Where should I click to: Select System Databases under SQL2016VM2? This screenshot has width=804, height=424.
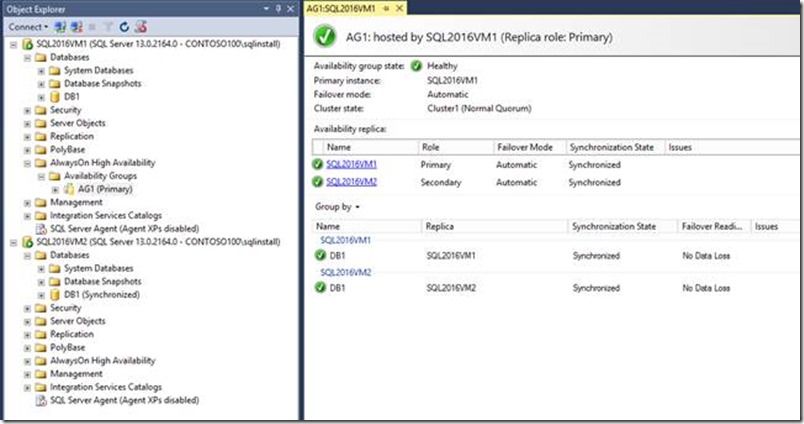coord(98,269)
